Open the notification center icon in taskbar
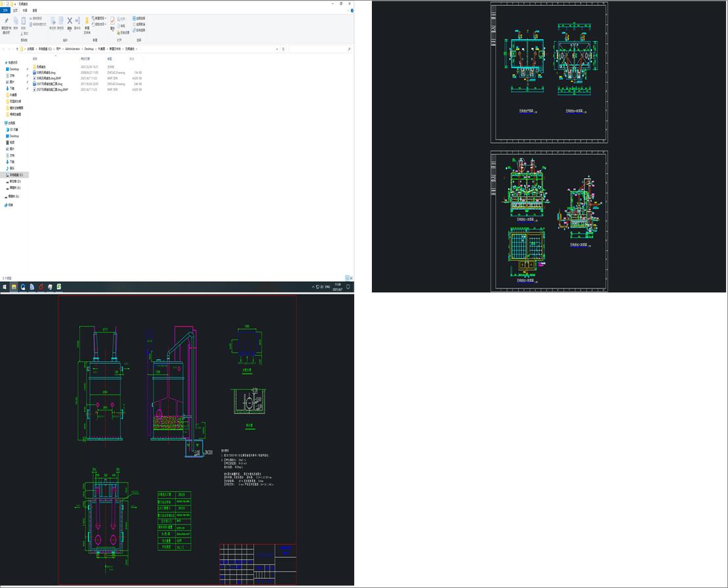 348,286
